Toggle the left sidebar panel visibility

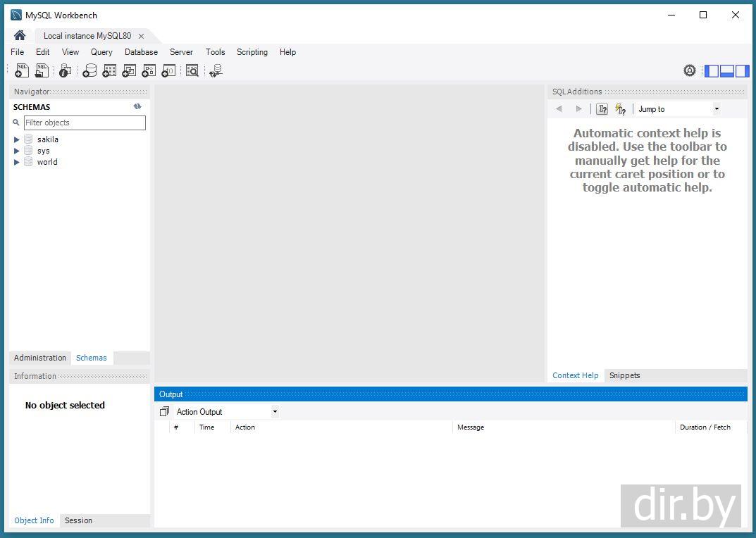click(712, 70)
